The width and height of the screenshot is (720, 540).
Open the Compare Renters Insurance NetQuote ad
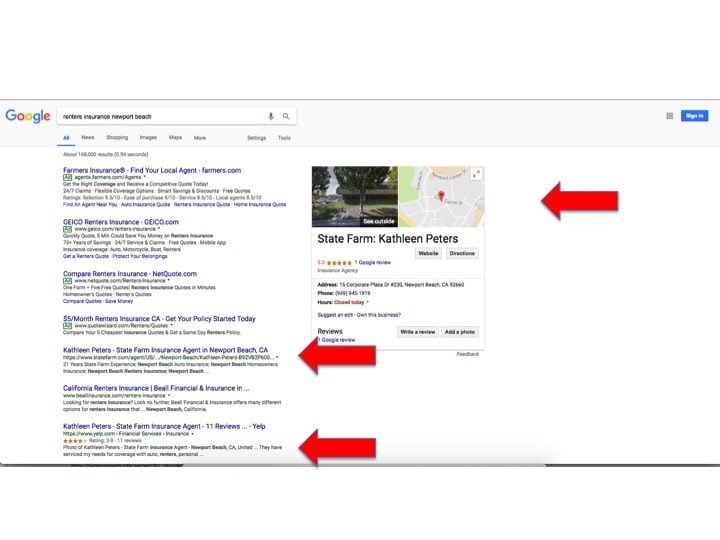(130, 274)
